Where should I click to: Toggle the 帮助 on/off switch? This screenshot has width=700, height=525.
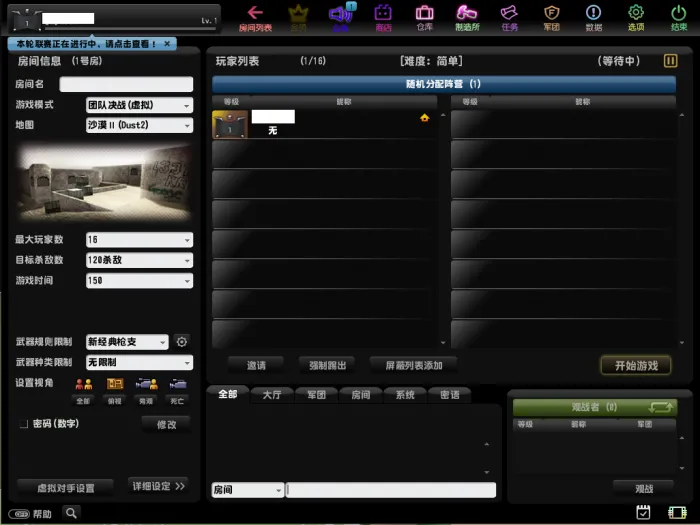[x=19, y=514]
